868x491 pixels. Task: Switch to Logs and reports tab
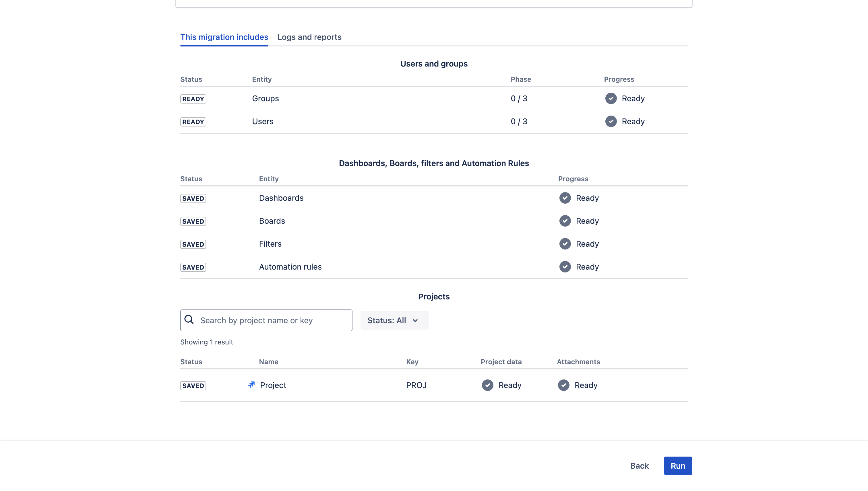click(x=309, y=37)
